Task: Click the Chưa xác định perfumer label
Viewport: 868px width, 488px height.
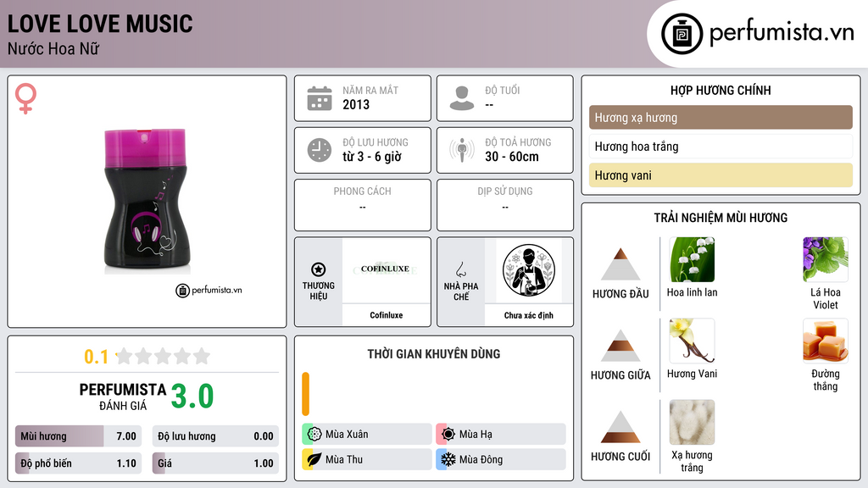Action: click(x=529, y=315)
